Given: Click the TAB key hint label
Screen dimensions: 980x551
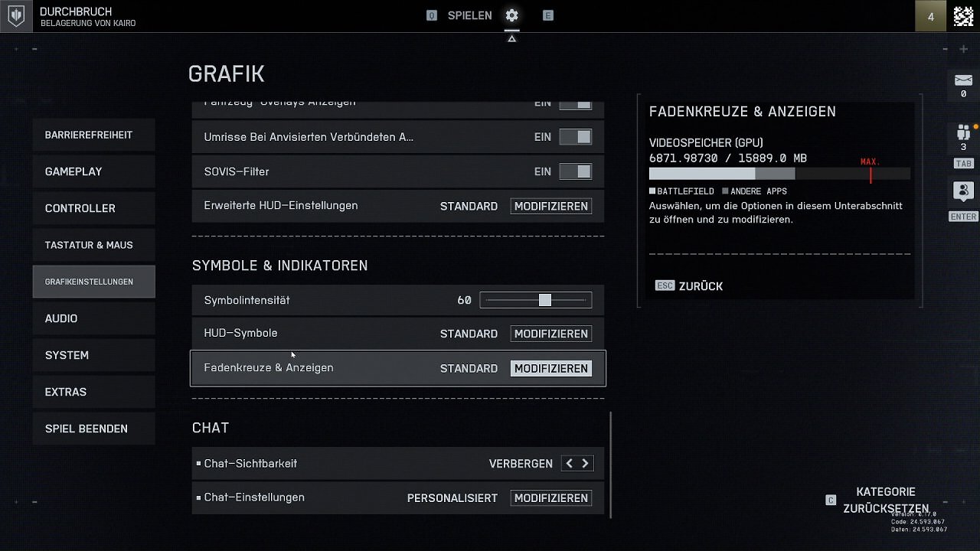Looking at the screenshot, I should pyautogui.click(x=963, y=164).
